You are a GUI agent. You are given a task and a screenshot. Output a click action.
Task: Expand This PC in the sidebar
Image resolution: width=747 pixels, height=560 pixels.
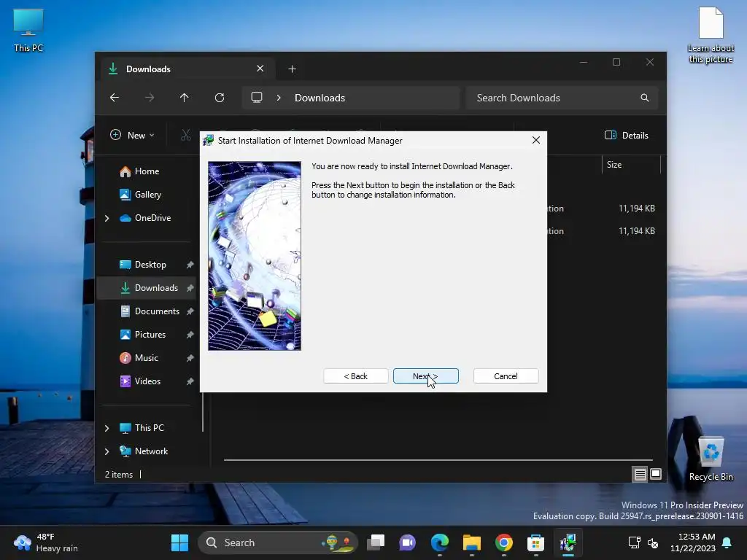point(107,428)
